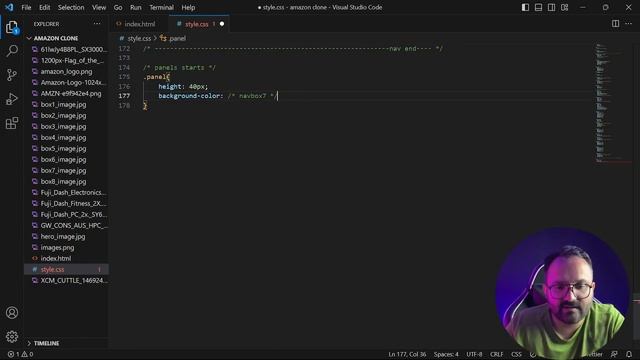The image size is (640, 360).
Task: Open box7_image.jpg file
Action: coord(63,171)
